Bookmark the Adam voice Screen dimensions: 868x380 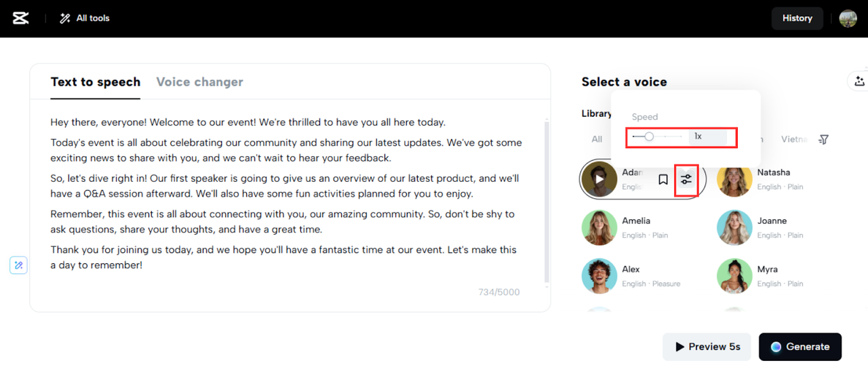(x=663, y=179)
